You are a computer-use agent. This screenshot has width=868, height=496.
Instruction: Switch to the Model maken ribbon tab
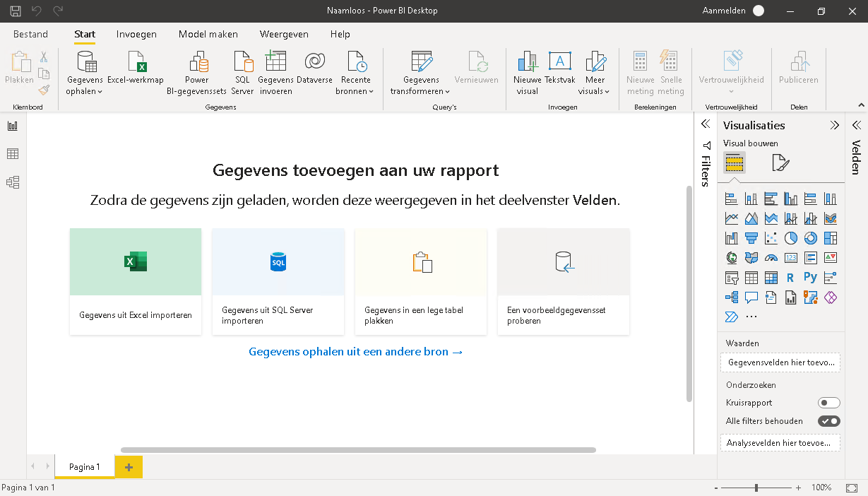pos(208,33)
